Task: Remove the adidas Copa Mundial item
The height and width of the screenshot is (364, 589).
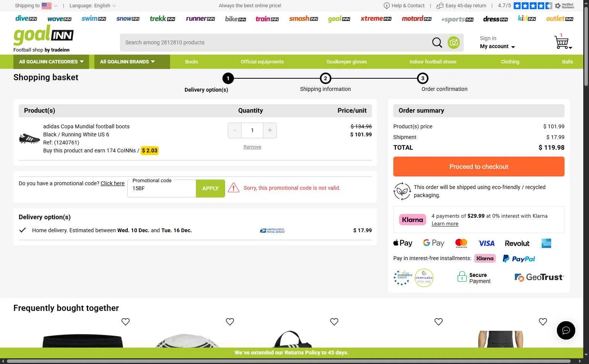Action: 252,147
